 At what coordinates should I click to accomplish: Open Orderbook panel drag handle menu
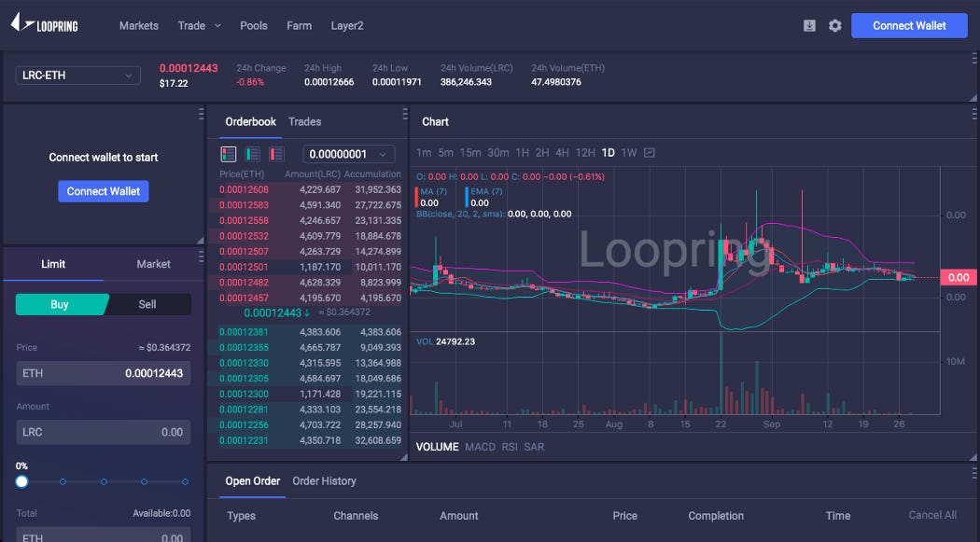point(404,114)
